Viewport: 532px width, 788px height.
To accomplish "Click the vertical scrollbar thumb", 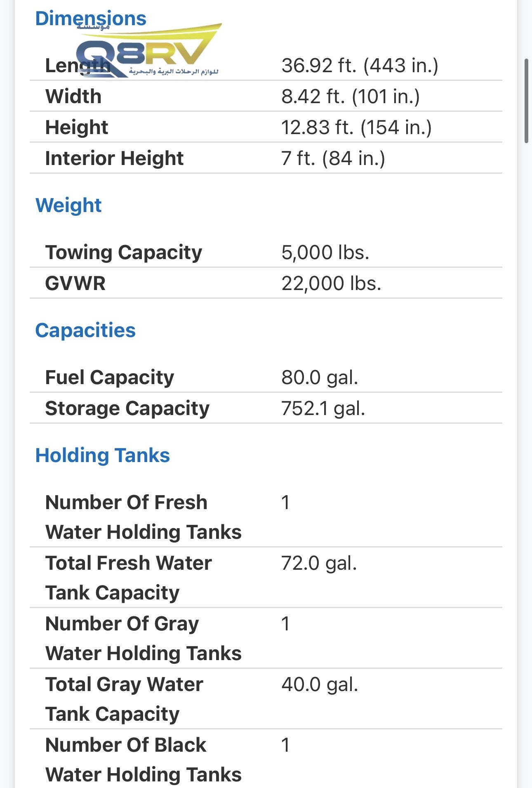I will pyautogui.click(x=526, y=101).
